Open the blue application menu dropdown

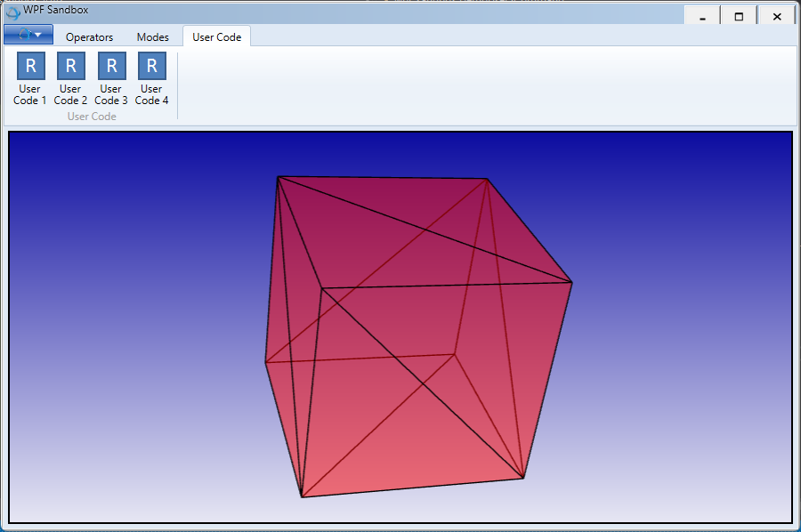[28, 35]
